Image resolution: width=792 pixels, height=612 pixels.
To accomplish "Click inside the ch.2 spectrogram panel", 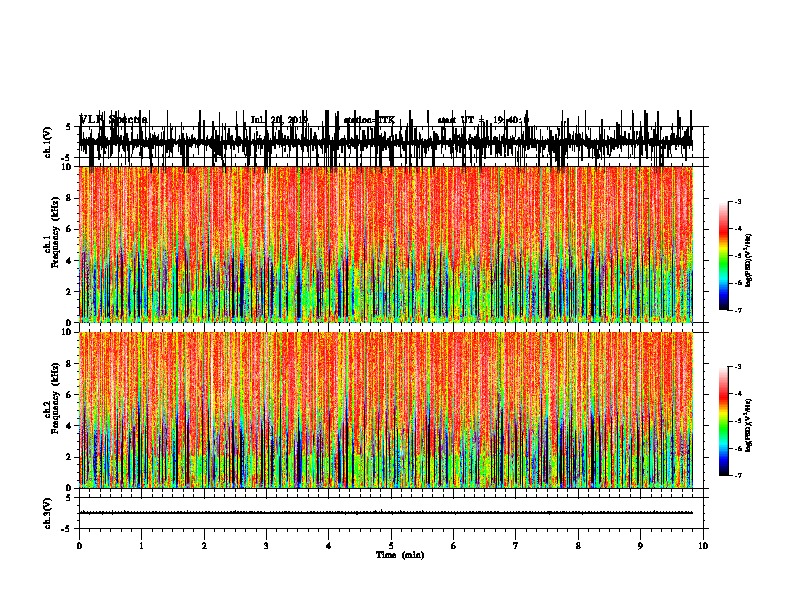I will click(x=386, y=410).
